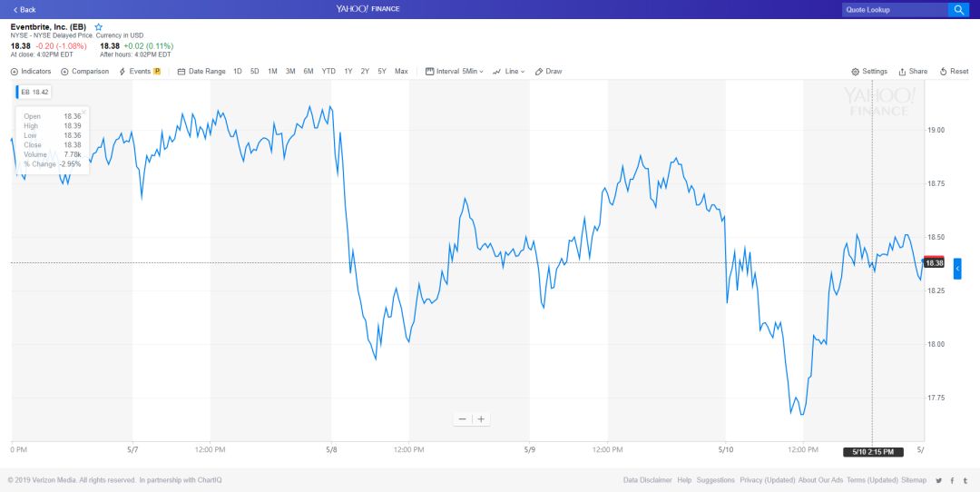Click the quote lookup search magnifier button
The width and height of the screenshot is (980, 492).
pyautogui.click(x=958, y=9)
